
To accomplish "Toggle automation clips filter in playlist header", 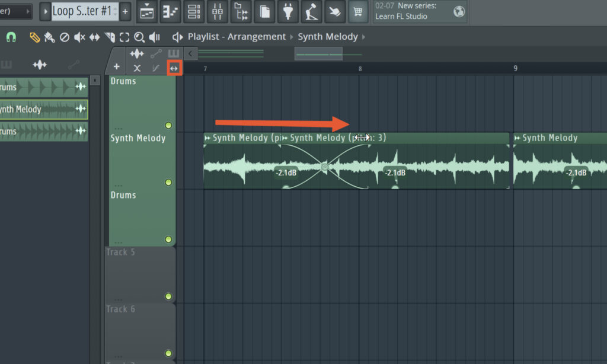I will tap(156, 53).
